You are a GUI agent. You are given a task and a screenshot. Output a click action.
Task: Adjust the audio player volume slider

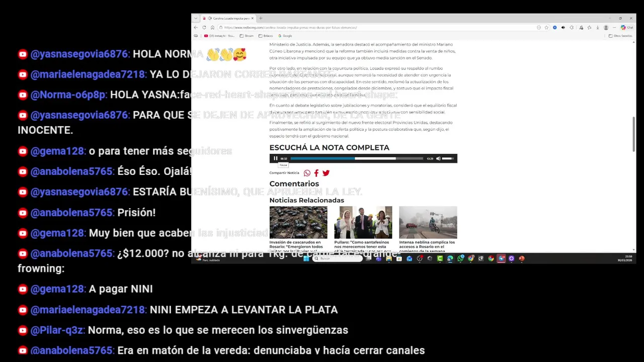(x=447, y=158)
